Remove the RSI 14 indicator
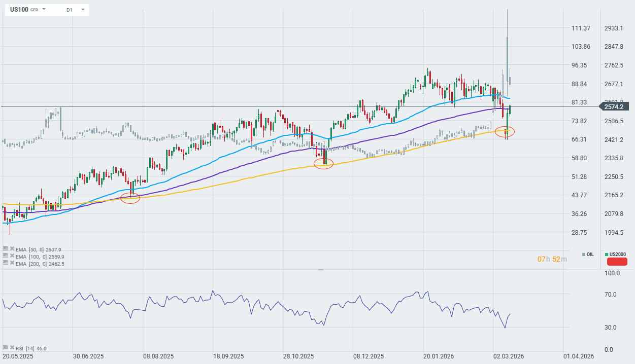Image resolution: width=635 pixels, height=364 pixels. click(12, 348)
